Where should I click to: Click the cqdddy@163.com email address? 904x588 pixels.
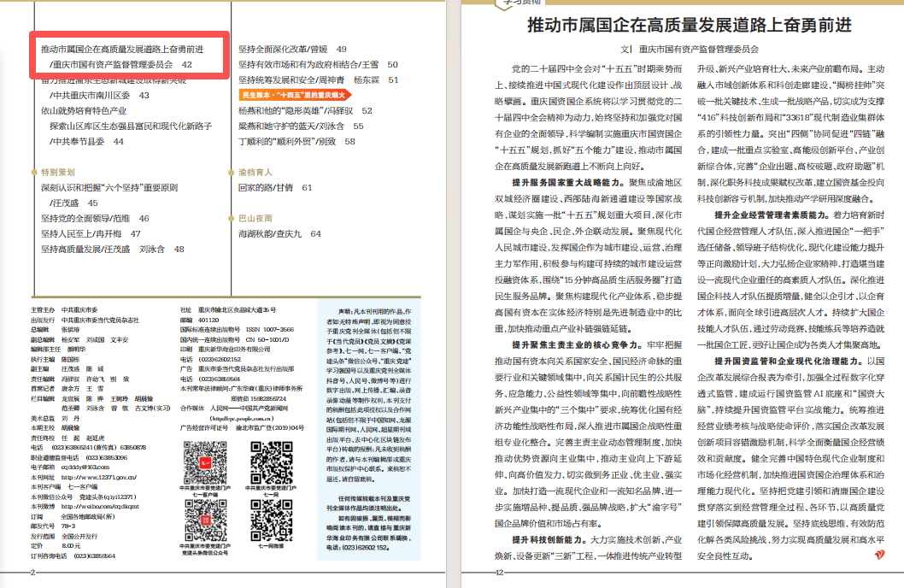click(x=86, y=467)
